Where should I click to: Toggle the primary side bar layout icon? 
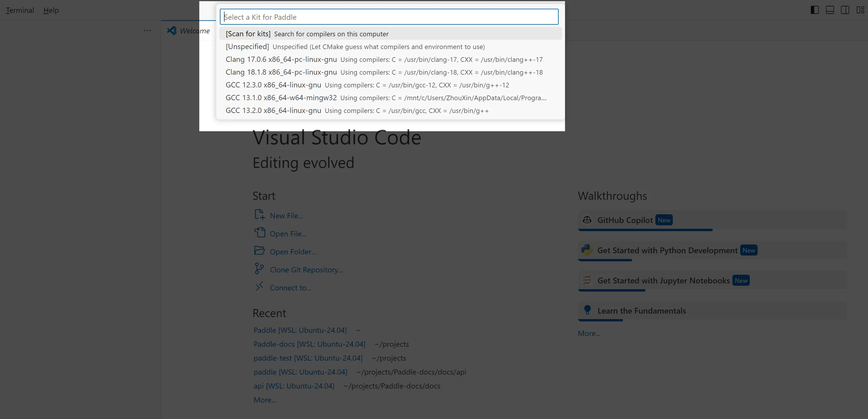click(815, 10)
